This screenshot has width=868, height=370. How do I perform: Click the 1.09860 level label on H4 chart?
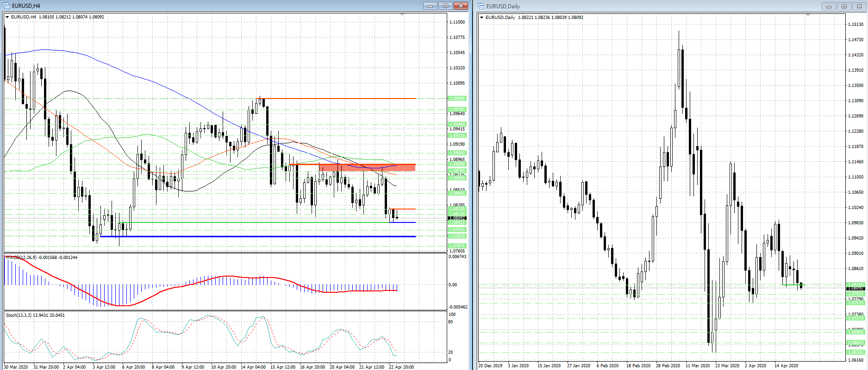tap(457, 99)
